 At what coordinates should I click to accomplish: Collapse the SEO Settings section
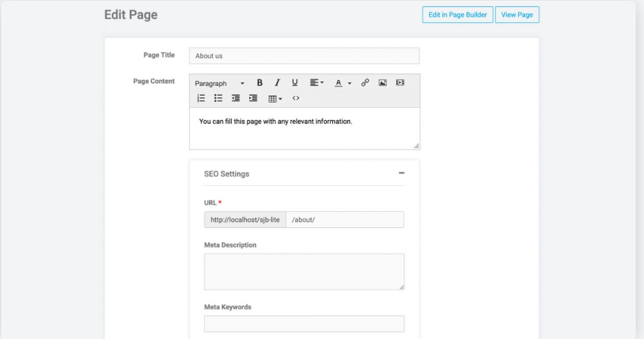point(402,173)
